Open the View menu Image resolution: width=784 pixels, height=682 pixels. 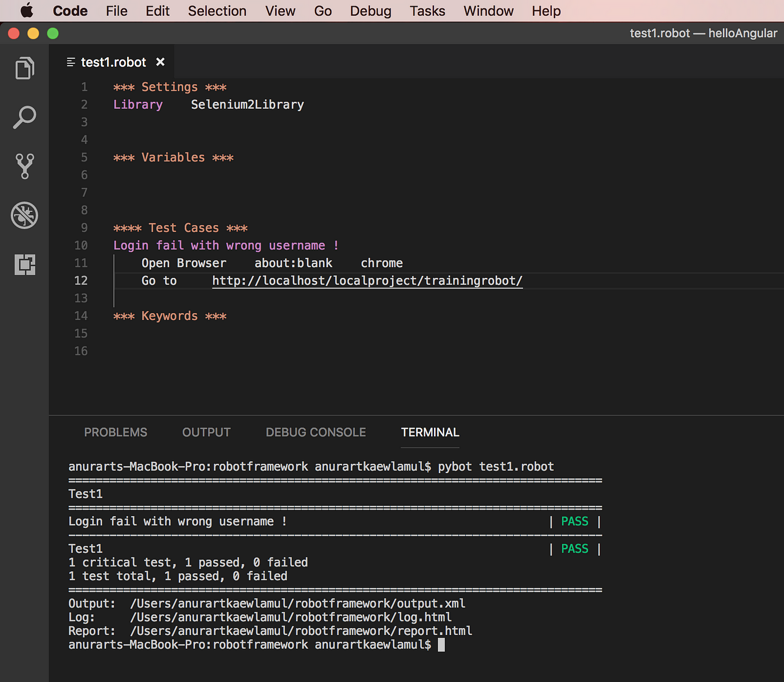point(281,11)
